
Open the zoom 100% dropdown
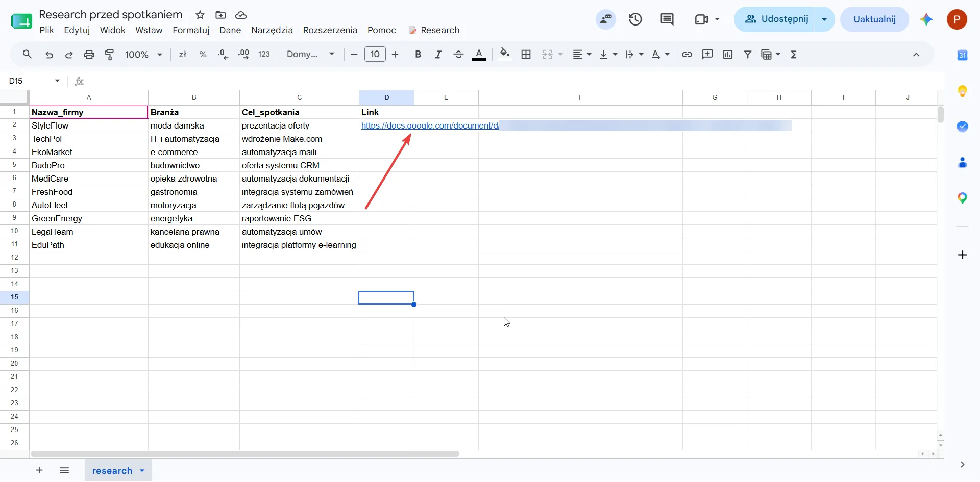click(143, 55)
